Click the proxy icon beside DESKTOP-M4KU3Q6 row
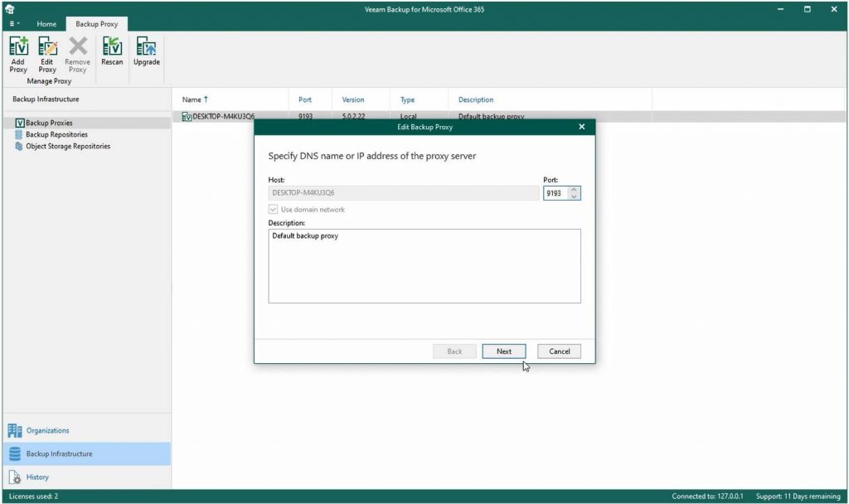849x504 pixels. pyautogui.click(x=187, y=116)
